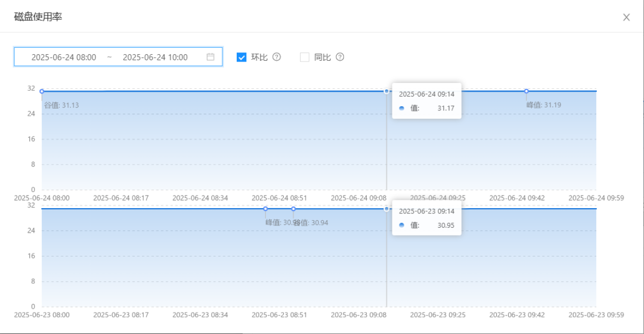Screen dimensions: 644x334
Task: Click tooltip value 30.95
Action: pyautogui.click(x=445, y=225)
